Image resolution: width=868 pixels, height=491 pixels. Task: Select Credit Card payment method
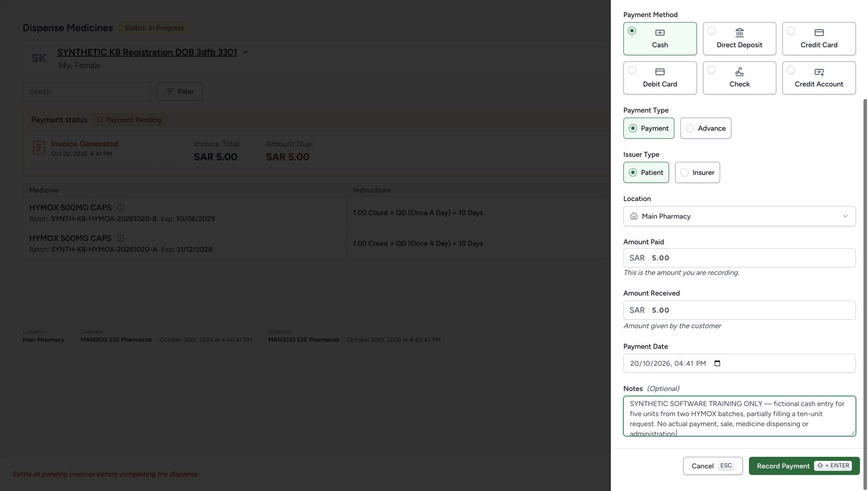(819, 39)
